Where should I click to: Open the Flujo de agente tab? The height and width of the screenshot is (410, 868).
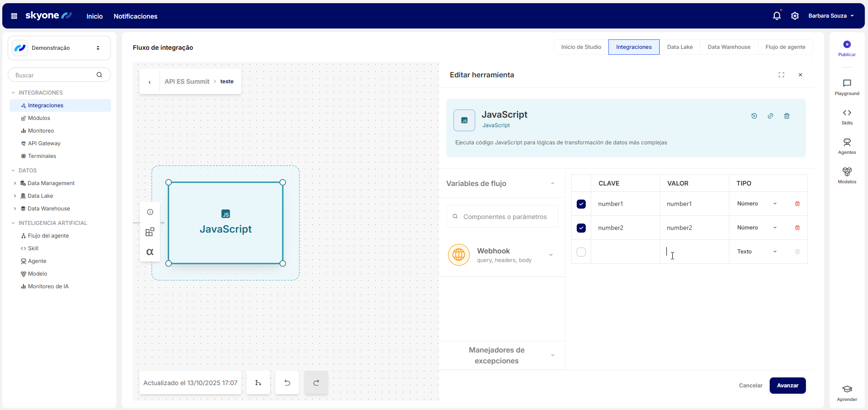785,47
